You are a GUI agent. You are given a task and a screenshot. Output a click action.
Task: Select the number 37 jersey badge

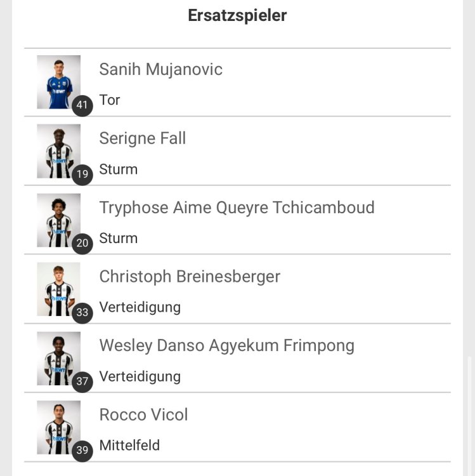click(82, 381)
